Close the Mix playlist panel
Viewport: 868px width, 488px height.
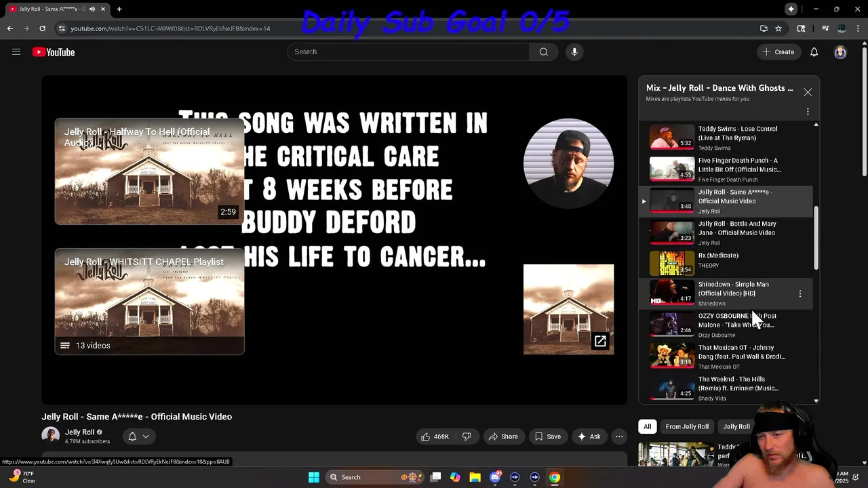(808, 92)
